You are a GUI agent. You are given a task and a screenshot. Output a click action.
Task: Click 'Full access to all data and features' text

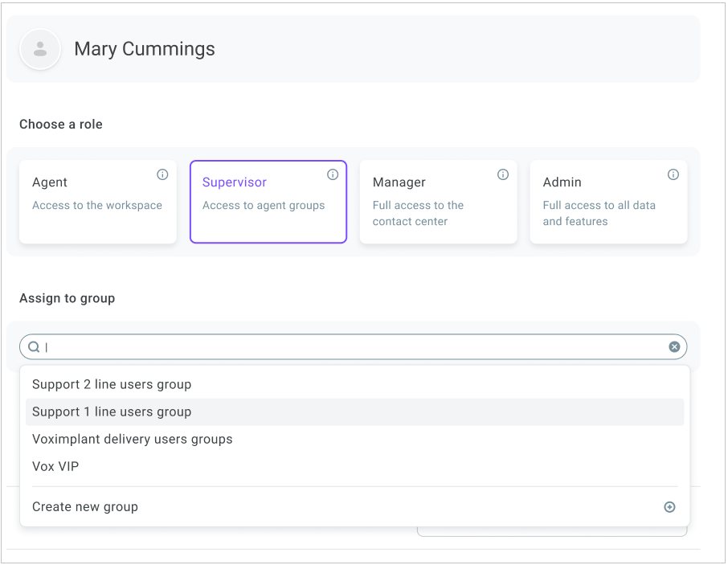599,213
